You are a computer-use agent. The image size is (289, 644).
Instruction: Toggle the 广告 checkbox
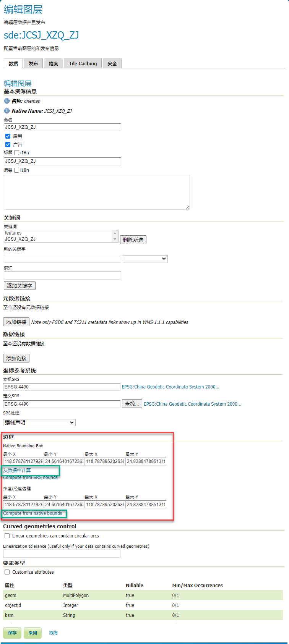(x=8, y=145)
